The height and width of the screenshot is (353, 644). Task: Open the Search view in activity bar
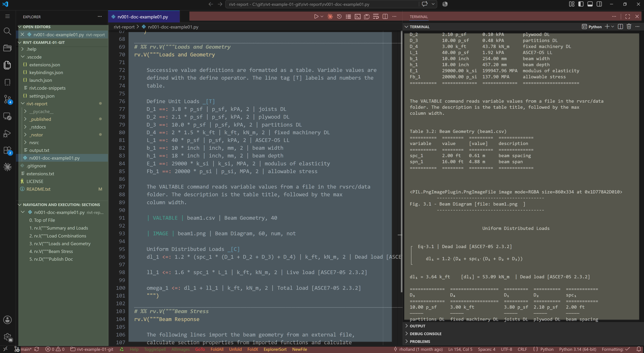point(7,31)
